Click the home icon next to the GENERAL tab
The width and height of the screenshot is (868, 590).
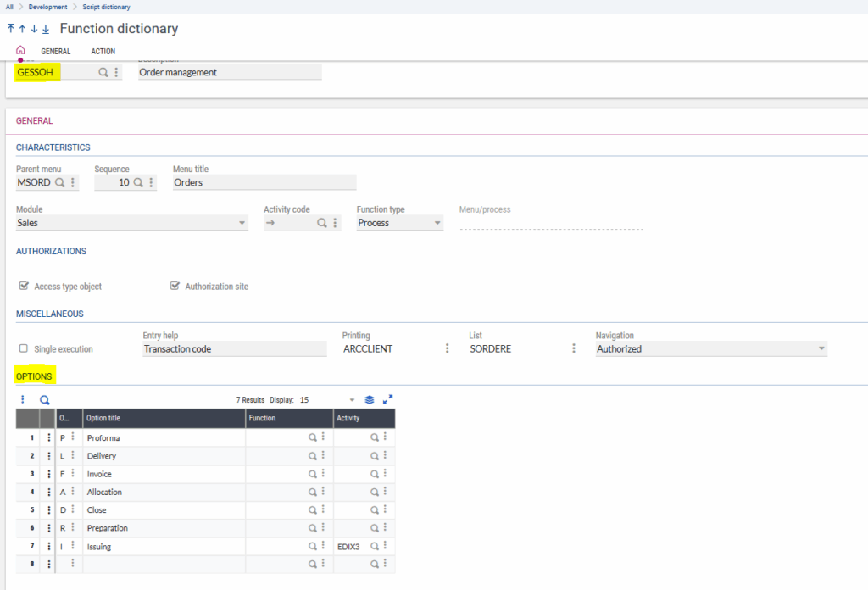click(20, 49)
